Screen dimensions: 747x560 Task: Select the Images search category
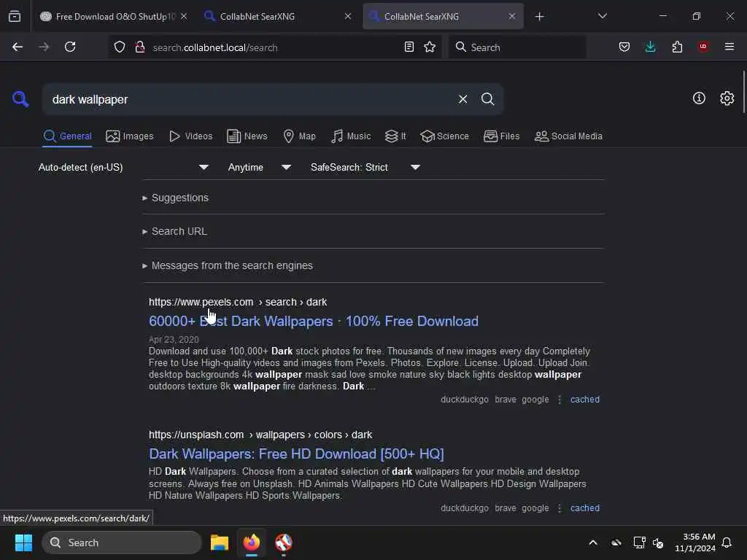coord(130,136)
